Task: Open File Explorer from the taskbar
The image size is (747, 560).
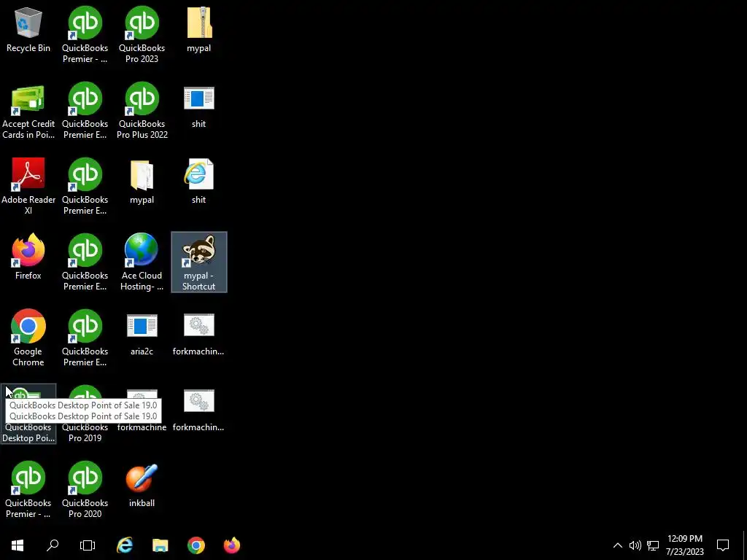Action: pos(160,545)
